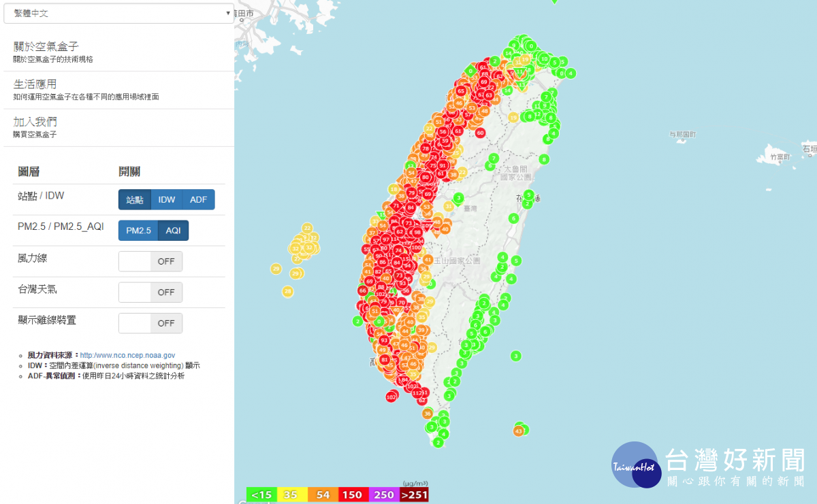
Task: Expand the 生活應用 section
Action: pyautogui.click(x=35, y=84)
